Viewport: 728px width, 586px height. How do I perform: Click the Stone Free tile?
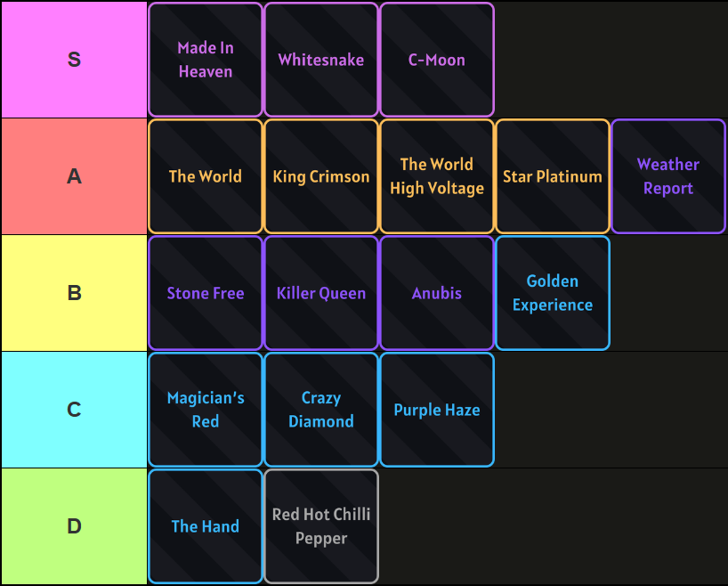[x=206, y=293]
